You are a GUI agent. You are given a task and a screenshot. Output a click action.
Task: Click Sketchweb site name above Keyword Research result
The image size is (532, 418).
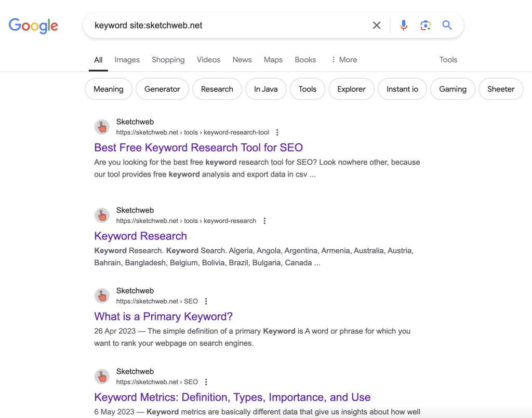135,210
